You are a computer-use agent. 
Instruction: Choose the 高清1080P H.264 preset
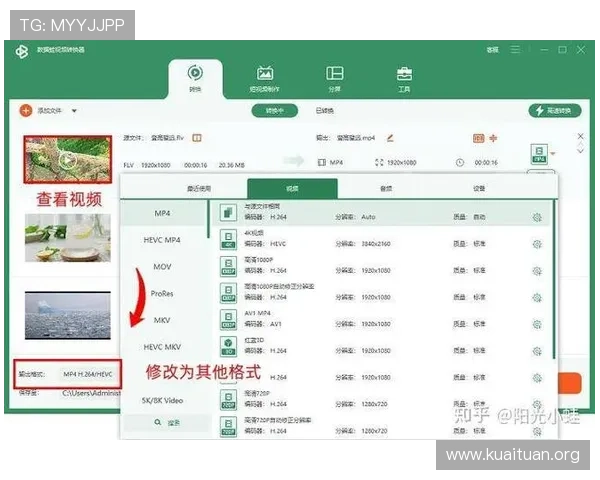[x=381, y=266]
